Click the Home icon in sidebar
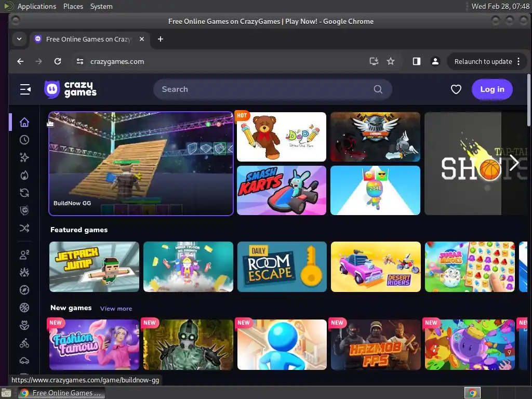Image resolution: width=532 pixels, height=399 pixels. click(x=24, y=122)
